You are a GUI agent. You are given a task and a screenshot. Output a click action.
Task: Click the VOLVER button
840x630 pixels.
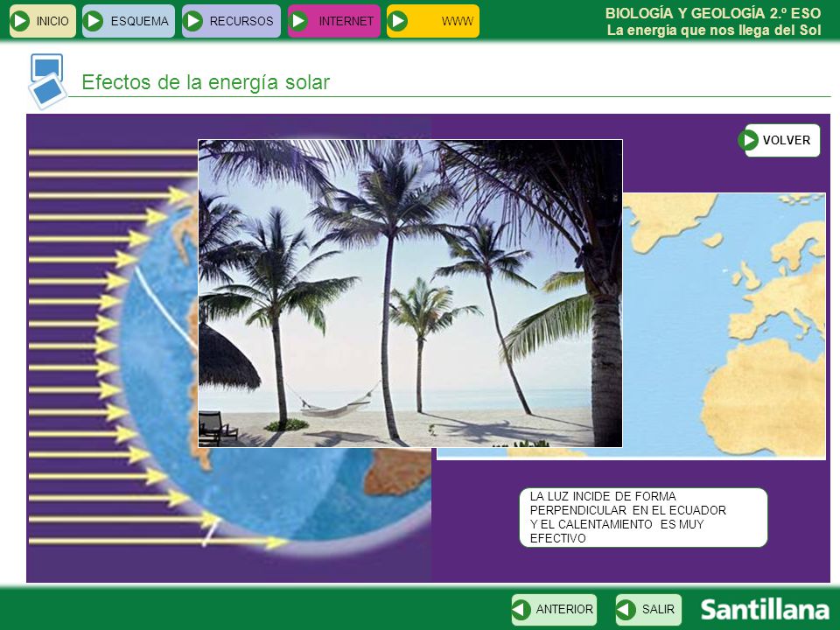(780, 140)
